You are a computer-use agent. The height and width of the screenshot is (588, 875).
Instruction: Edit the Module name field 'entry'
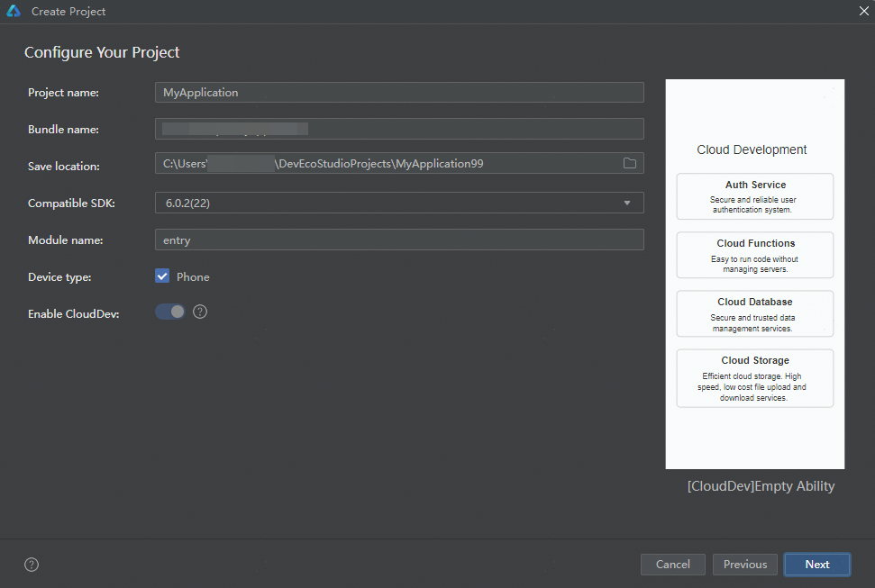click(399, 240)
